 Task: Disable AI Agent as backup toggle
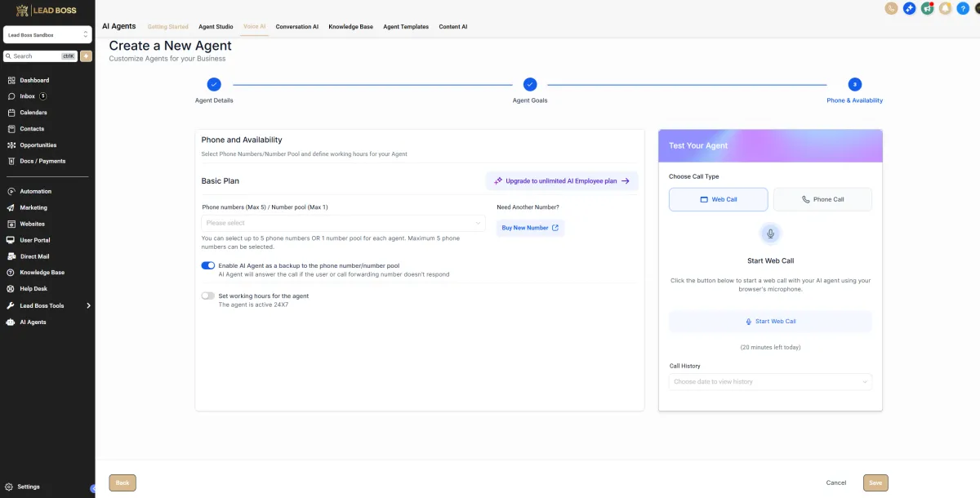pos(208,265)
